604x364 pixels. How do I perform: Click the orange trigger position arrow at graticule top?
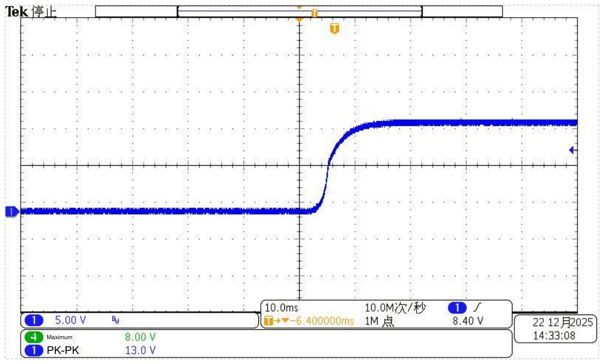pos(299,19)
